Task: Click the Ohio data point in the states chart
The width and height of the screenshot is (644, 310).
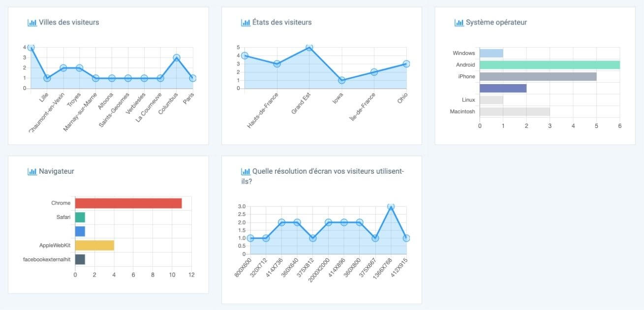Action: tap(406, 64)
